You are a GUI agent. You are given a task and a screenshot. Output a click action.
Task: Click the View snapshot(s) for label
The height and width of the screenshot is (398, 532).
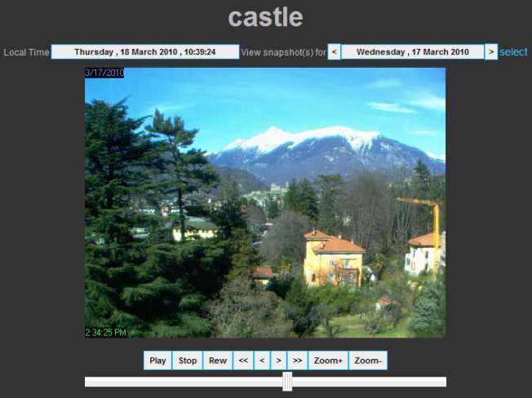point(283,52)
